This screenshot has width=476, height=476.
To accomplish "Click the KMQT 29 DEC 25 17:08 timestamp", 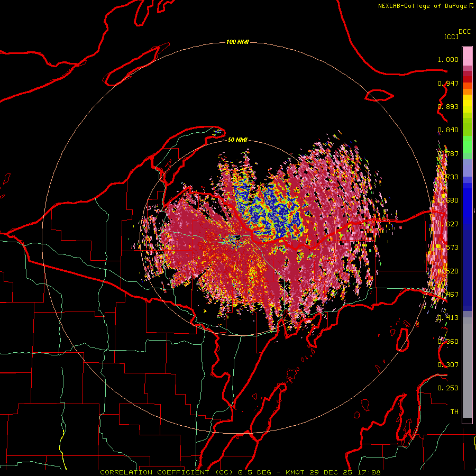I will pyautogui.click(x=333, y=472).
